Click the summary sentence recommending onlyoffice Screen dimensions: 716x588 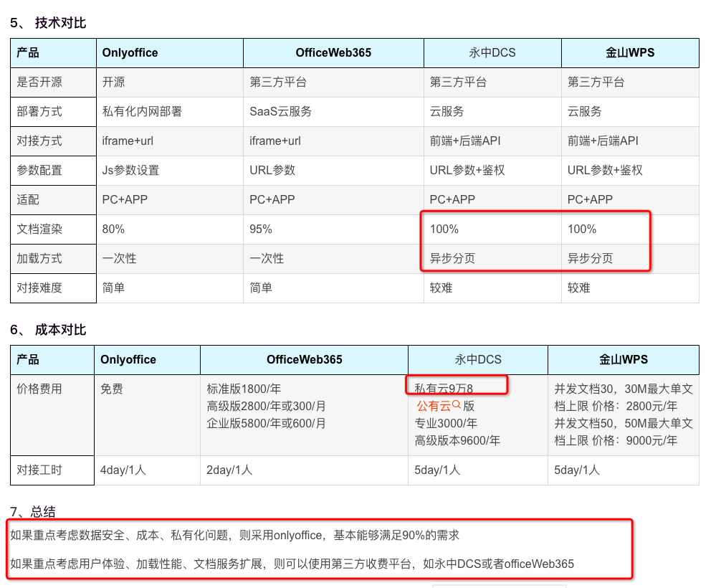coord(234,535)
